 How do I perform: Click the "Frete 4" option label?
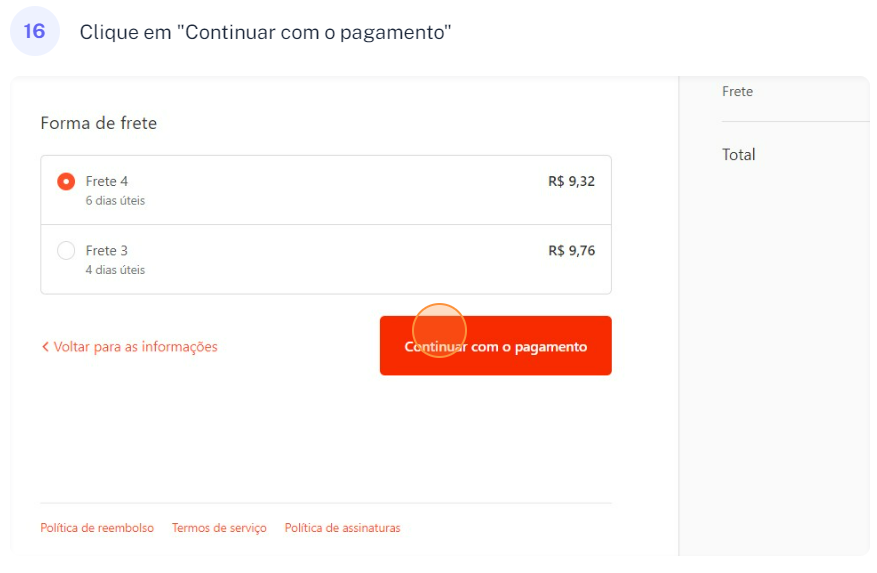point(107,181)
